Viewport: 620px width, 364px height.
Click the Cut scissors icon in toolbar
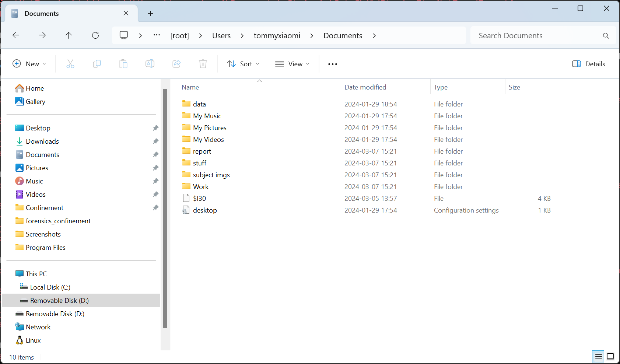(x=70, y=64)
